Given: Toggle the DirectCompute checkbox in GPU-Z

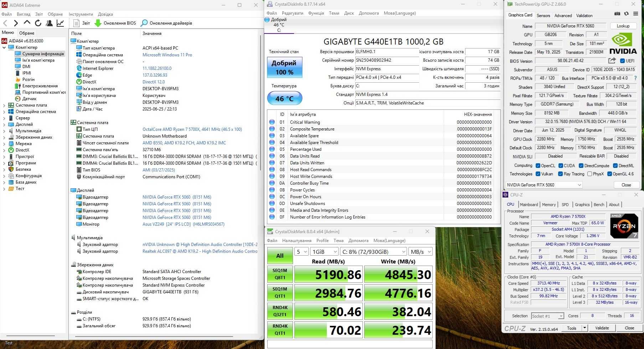Looking at the screenshot, I should click(x=581, y=166).
